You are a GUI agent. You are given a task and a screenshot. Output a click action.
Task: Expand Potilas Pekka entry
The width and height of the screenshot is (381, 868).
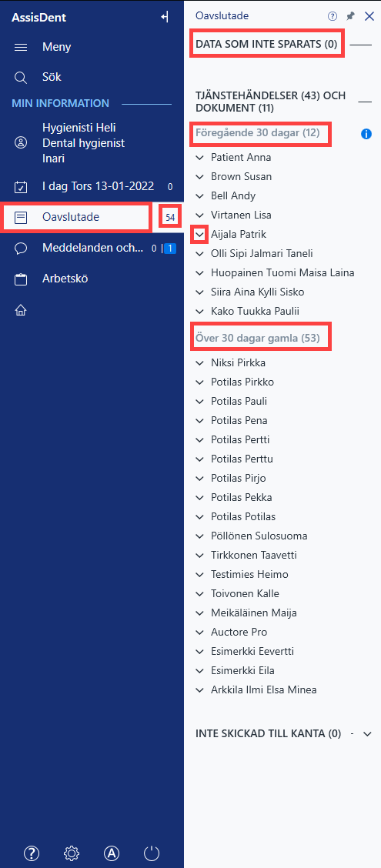200,497
